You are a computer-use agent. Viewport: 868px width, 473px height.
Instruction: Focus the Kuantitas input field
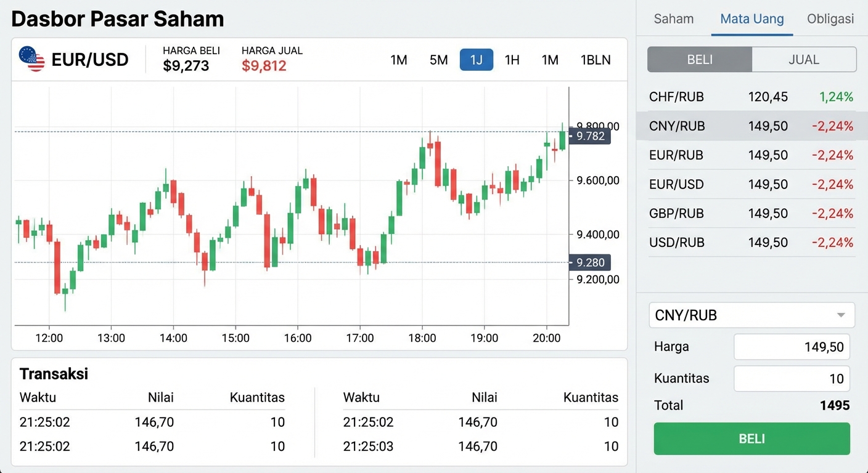point(792,378)
